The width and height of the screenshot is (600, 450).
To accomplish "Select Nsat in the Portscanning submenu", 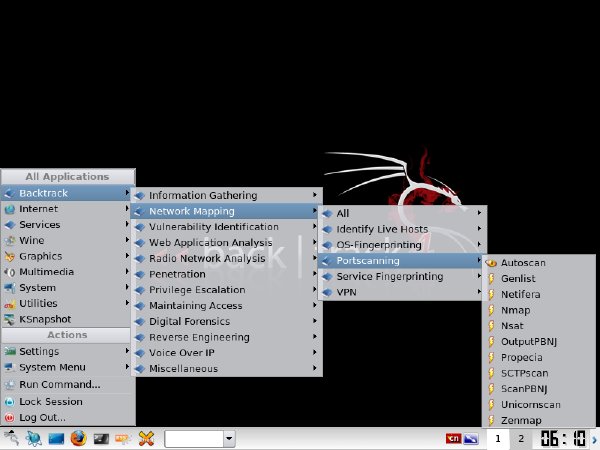I will tap(539, 326).
